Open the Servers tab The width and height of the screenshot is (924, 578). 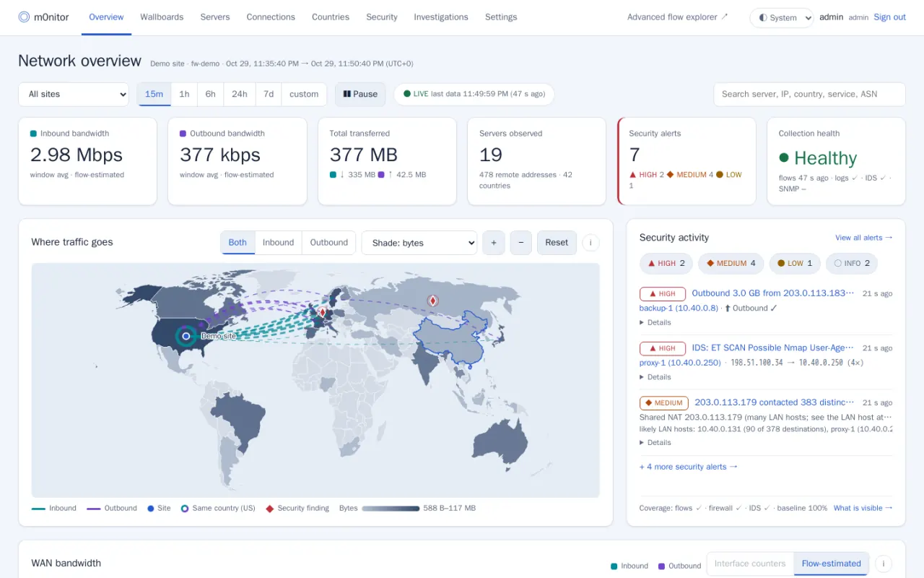point(215,17)
